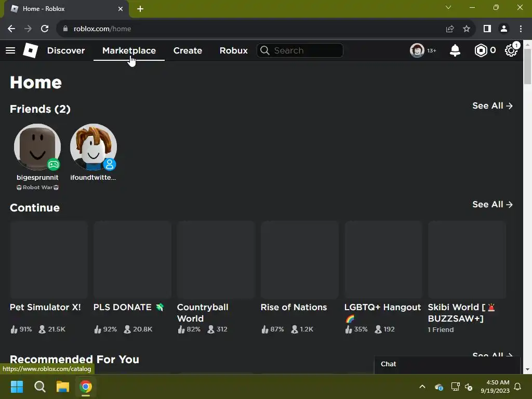Click the muted volume tray icon
Viewport: 532px width, 399px height.
click(469, 387)
